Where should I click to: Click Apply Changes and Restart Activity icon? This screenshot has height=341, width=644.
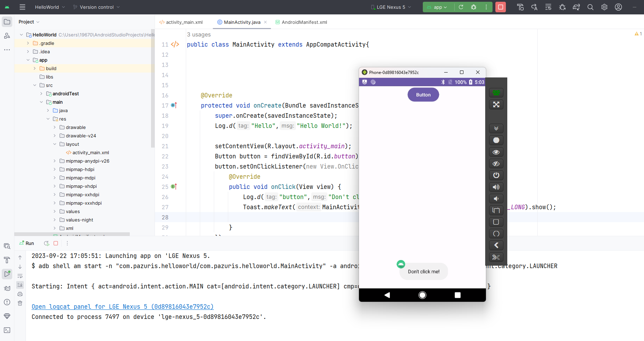[534, 7]
